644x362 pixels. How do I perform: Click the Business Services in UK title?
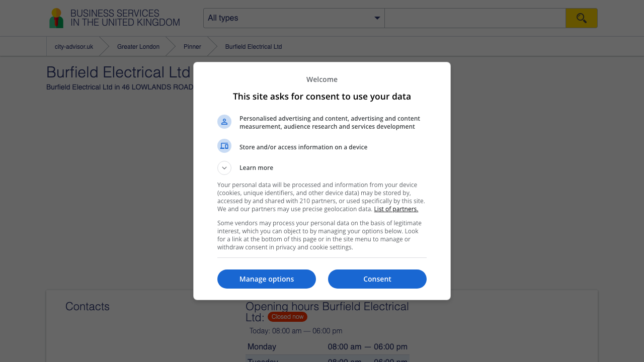[125, 18]
